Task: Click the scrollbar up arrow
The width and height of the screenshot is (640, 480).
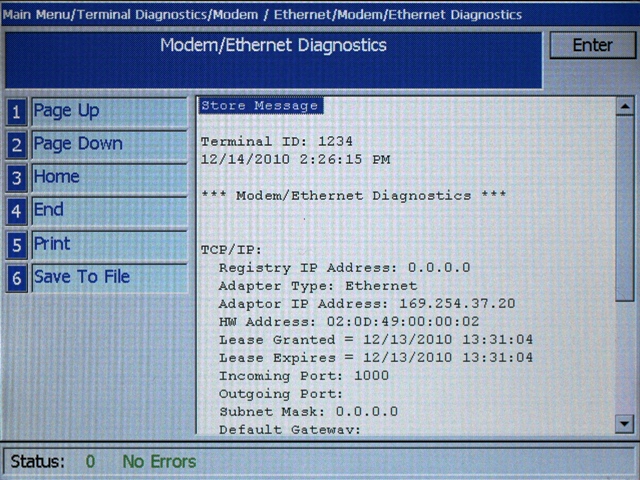Action: click(624, 106)
